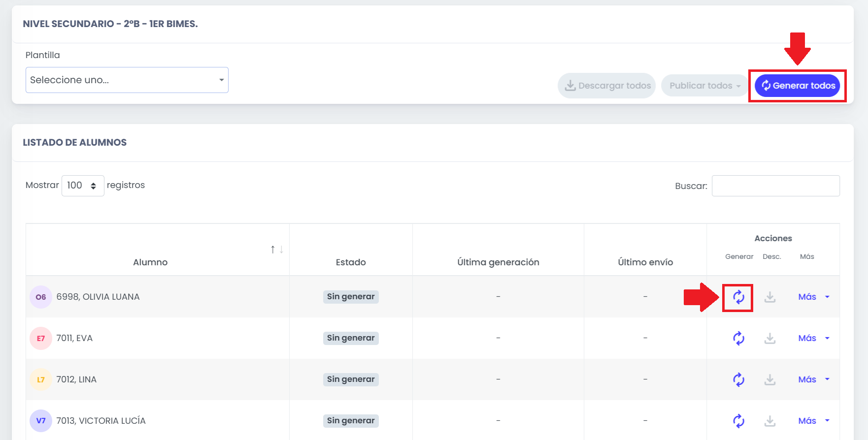The width and height of the screenshot is (868, 440).
Task: Open the 'Publicar todos' button menu
Action: (705, 86)
